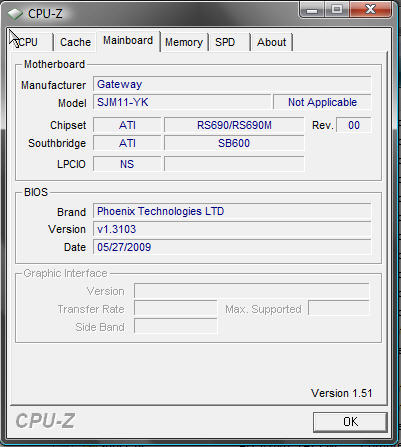Click the OK button
This screenshot has height=447, width=401.
350,422
